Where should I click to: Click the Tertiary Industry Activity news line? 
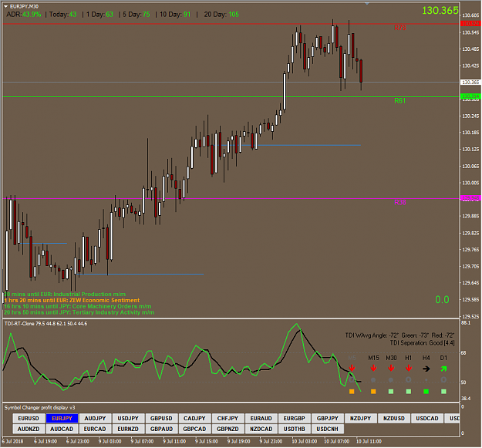79,312
